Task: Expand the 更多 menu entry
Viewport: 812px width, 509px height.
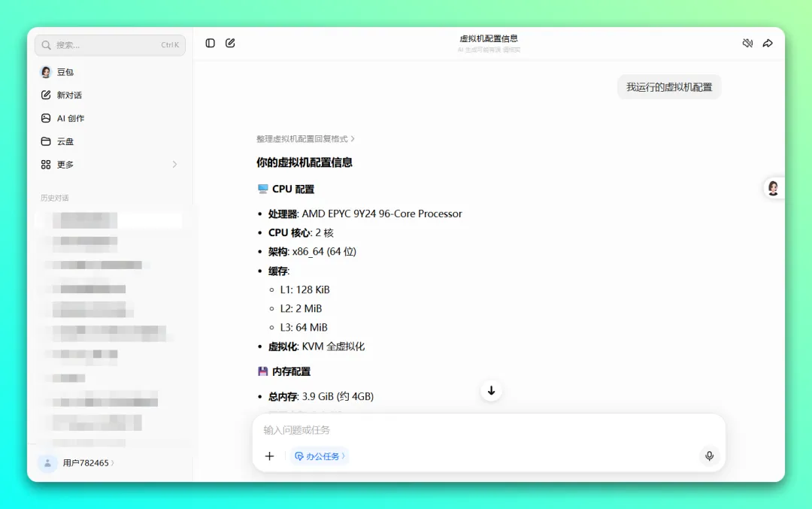Action: point(110,164)
